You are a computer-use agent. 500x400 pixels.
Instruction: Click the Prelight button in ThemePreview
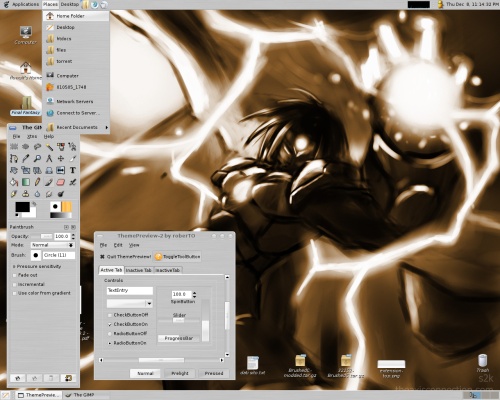coord(180,373)
